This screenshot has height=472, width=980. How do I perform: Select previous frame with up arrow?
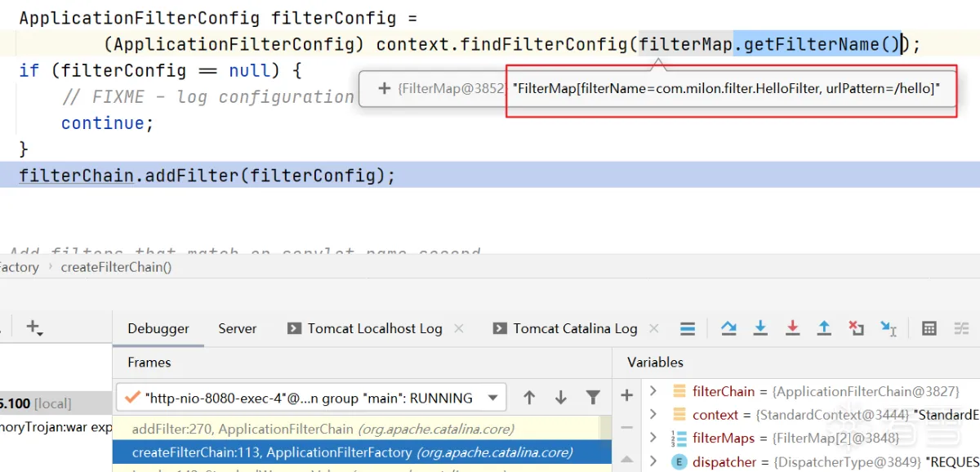(529, 398)
